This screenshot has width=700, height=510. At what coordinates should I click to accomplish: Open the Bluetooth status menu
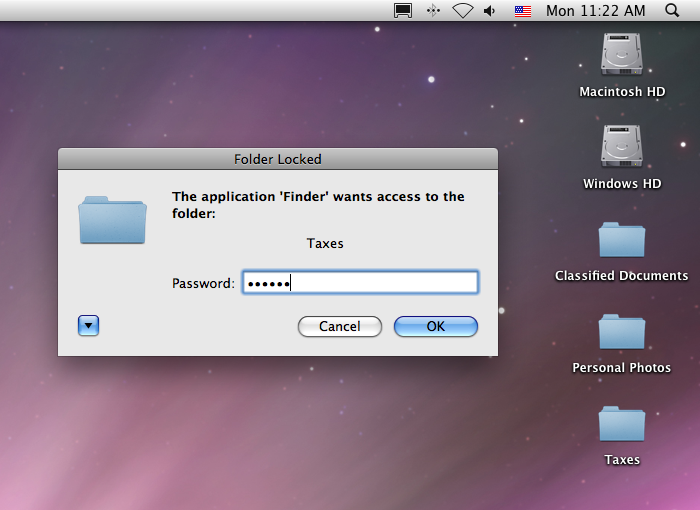pyautogui.click(x=433, y=11)
